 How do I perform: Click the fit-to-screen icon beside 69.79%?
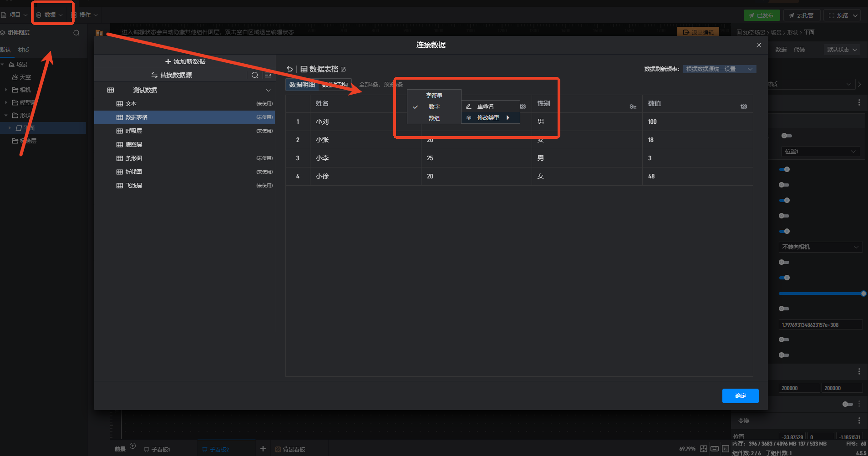(704, 449)
